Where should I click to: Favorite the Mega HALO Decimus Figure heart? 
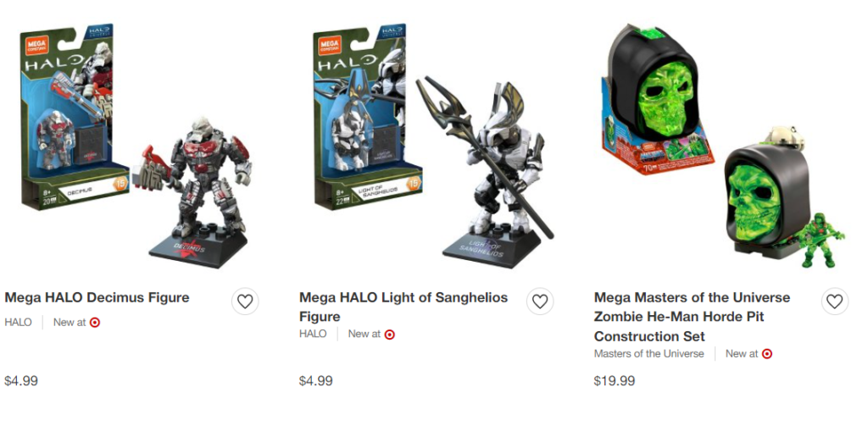coord(245,302)
